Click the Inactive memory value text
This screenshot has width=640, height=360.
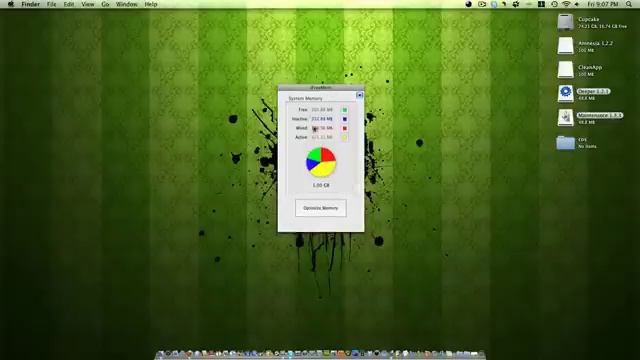point(322,119)
